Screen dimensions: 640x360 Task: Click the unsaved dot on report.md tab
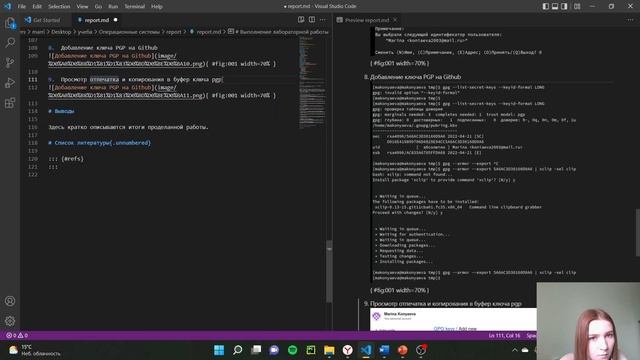click(x=116, y=20)
